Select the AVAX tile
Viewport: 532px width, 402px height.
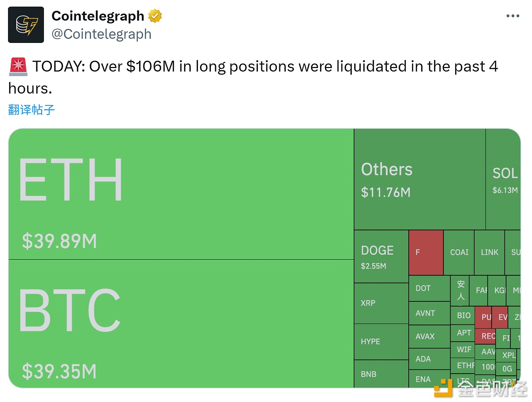tap(429, 336)
